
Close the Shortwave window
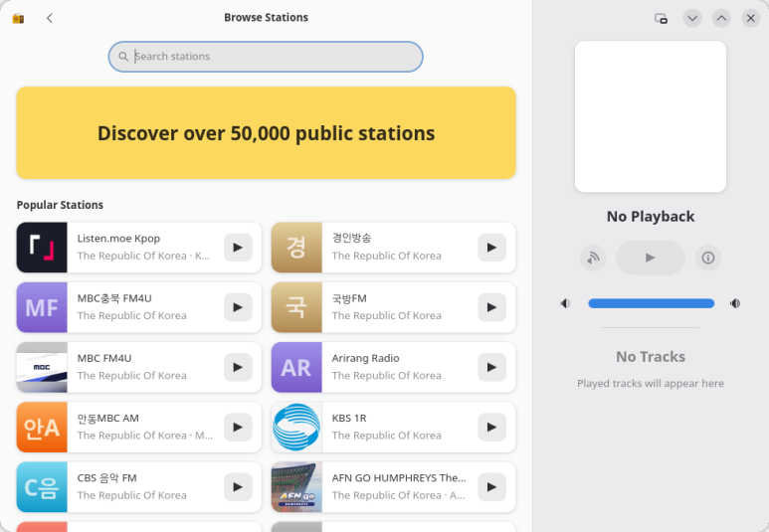click(751, 19)
